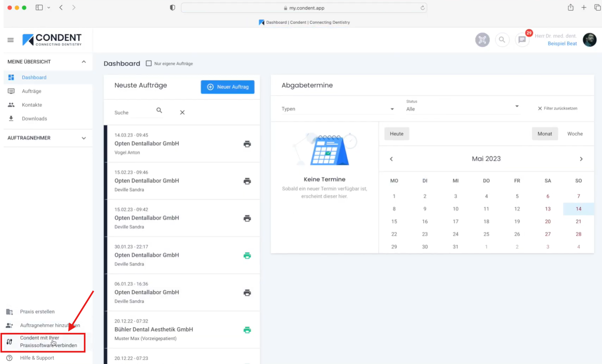
Task: Select May 14 in calendar
Action: [x=578, y=209]
